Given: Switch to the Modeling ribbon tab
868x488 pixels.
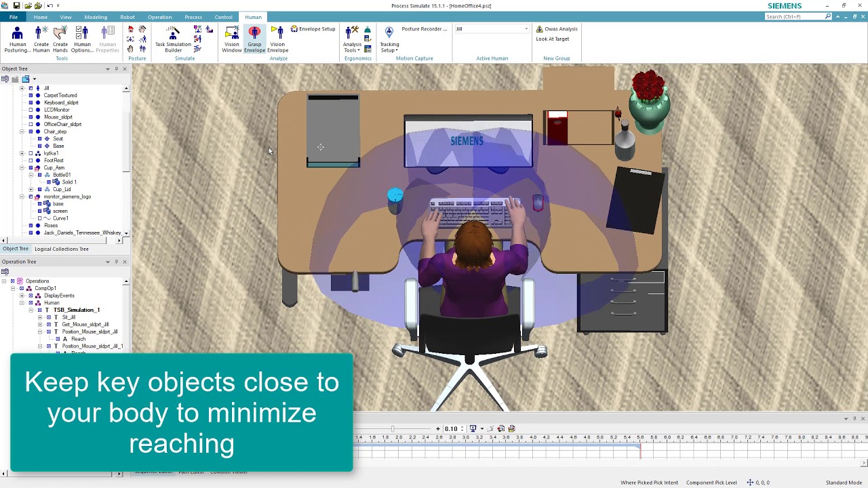Looking at the screenshot, I should 96,17.
